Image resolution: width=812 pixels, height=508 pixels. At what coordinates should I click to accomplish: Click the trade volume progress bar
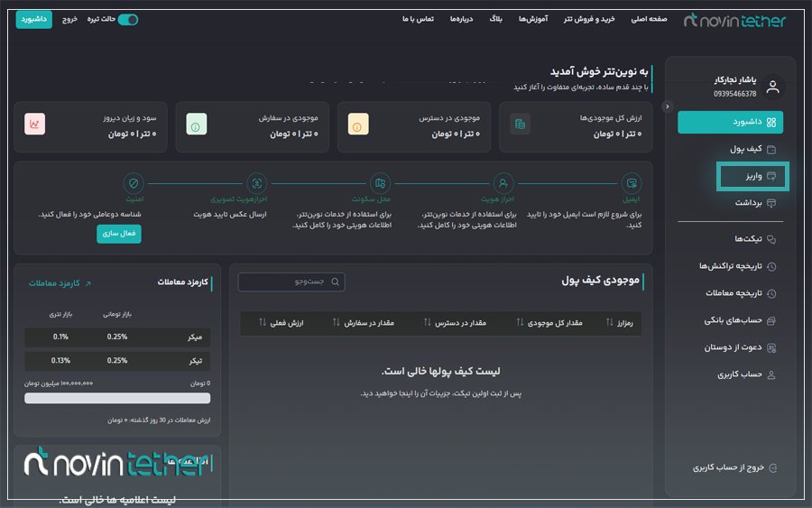pos(117,398)
